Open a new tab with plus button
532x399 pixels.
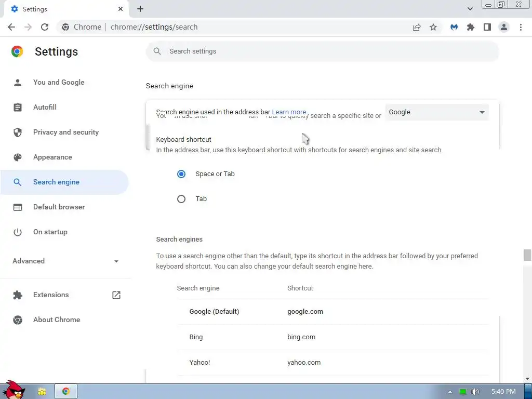click(140, 9)
